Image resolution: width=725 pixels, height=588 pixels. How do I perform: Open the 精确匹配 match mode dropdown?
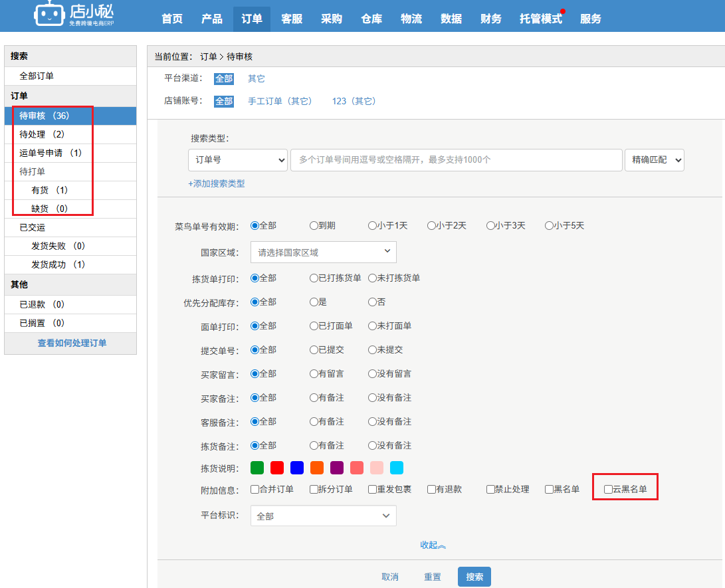pos(655,160)
